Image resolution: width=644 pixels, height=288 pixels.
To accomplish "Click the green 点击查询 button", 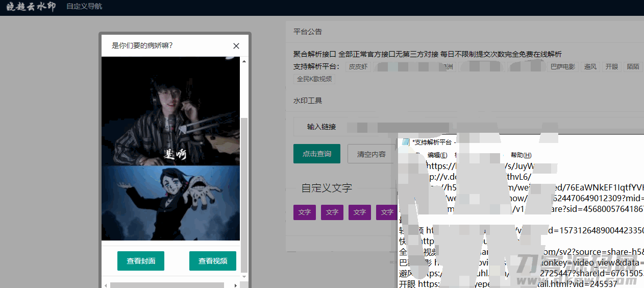I will tap(316, 154).
